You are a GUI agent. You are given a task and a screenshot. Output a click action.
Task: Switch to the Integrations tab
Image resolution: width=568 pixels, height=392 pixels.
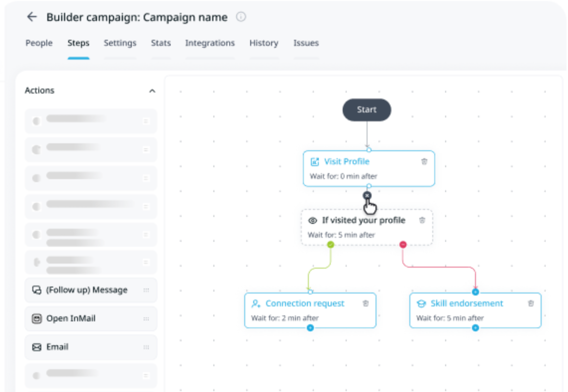click(209, 43)
